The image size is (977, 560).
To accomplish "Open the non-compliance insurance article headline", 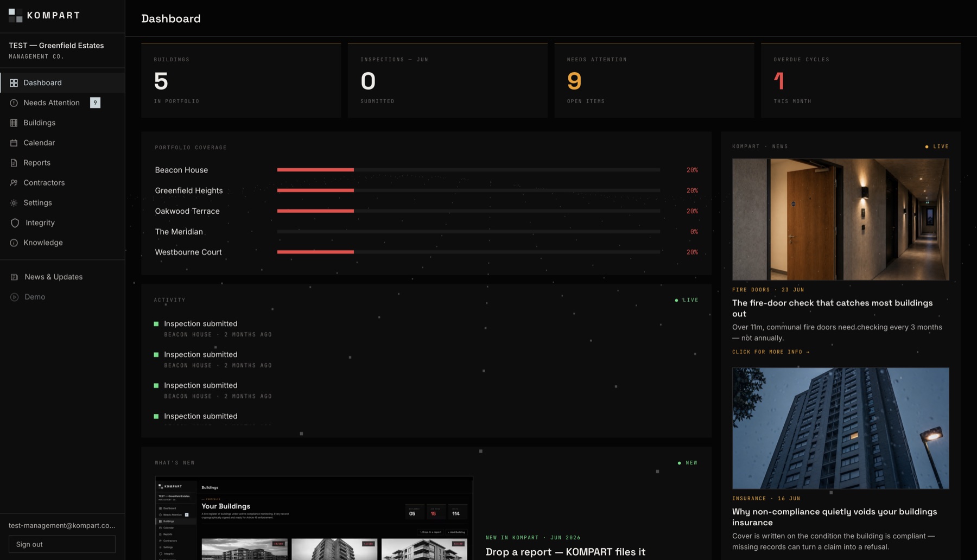I will [x=834, y=517].
